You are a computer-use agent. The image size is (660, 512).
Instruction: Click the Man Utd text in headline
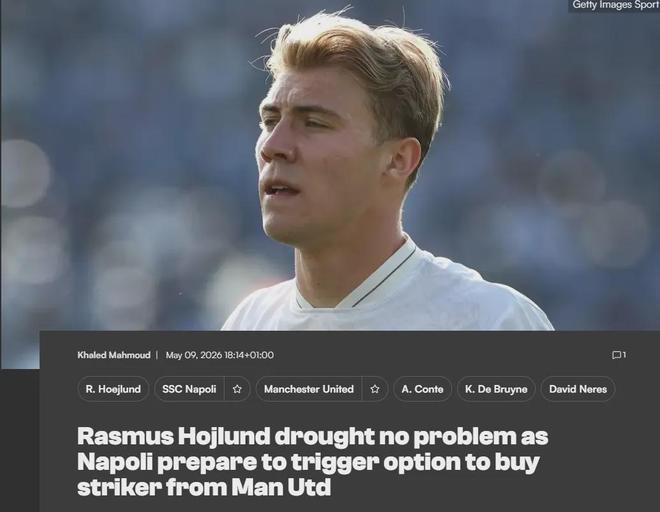281,487
